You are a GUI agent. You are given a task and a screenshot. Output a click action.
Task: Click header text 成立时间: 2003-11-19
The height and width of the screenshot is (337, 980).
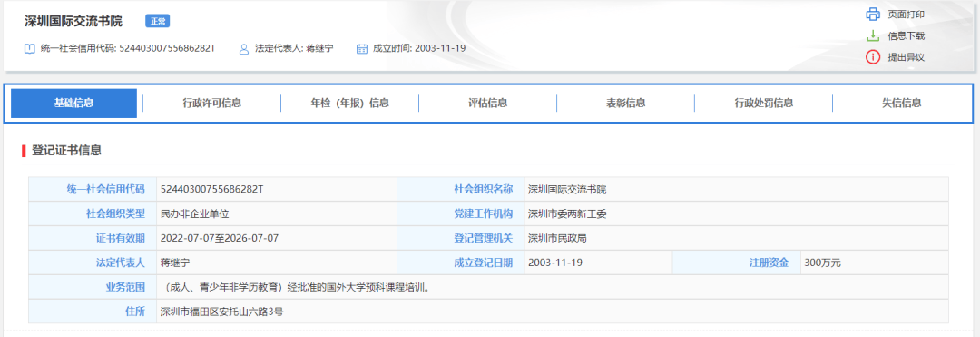418,48
